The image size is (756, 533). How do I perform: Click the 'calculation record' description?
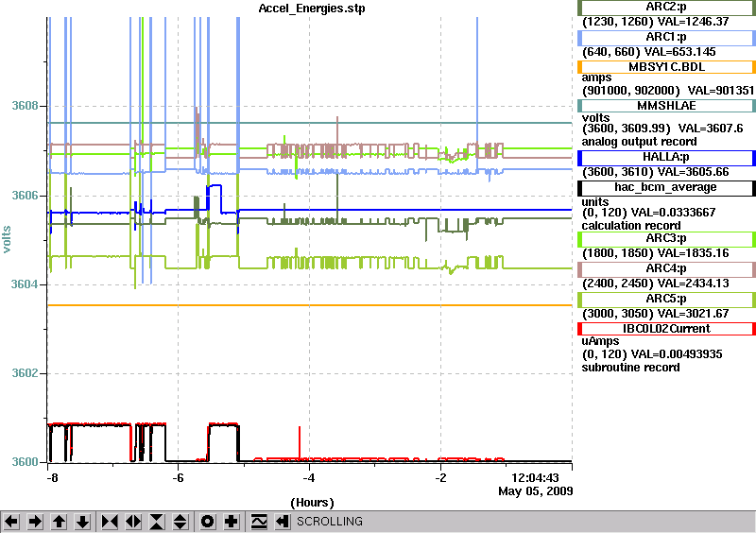tap(630, 226)
